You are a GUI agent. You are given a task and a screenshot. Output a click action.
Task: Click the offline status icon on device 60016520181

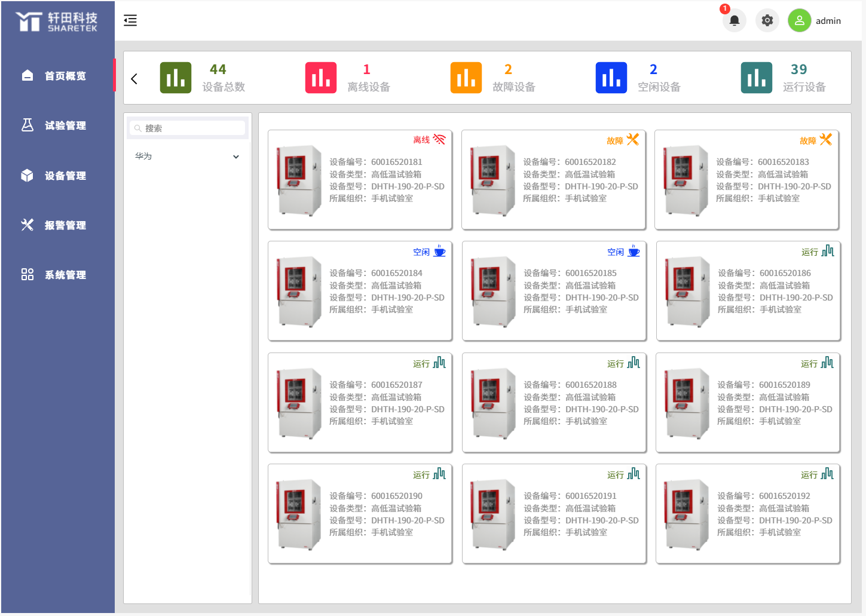439,139
